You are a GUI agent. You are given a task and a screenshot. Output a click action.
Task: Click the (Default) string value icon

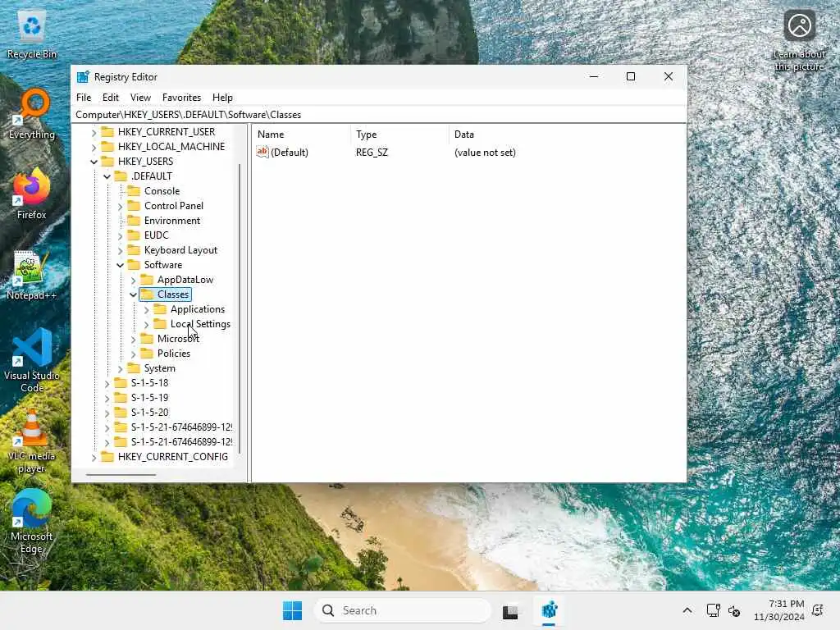click(x=262, y=152)
